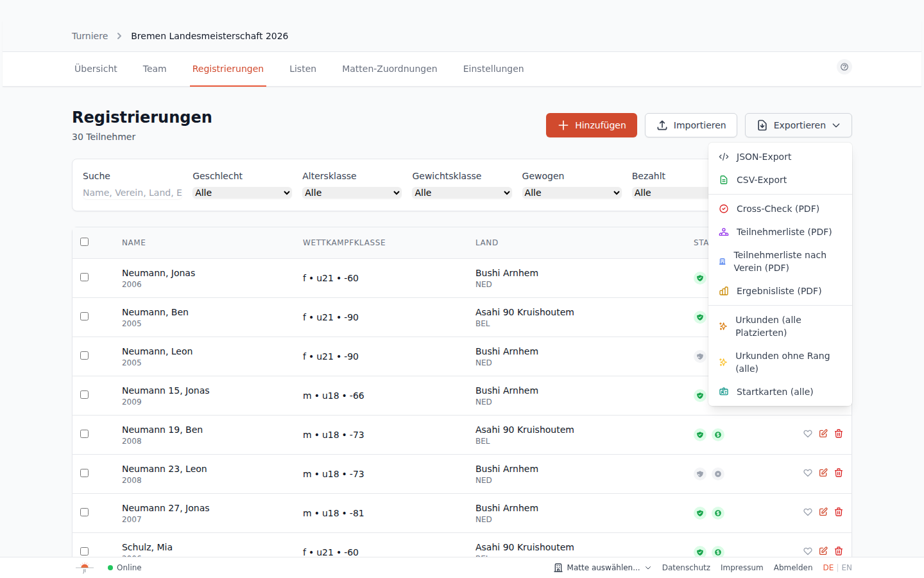
Task: Select Teilnehmerliste nach Verein (PDF)
Action: point(780,261)
